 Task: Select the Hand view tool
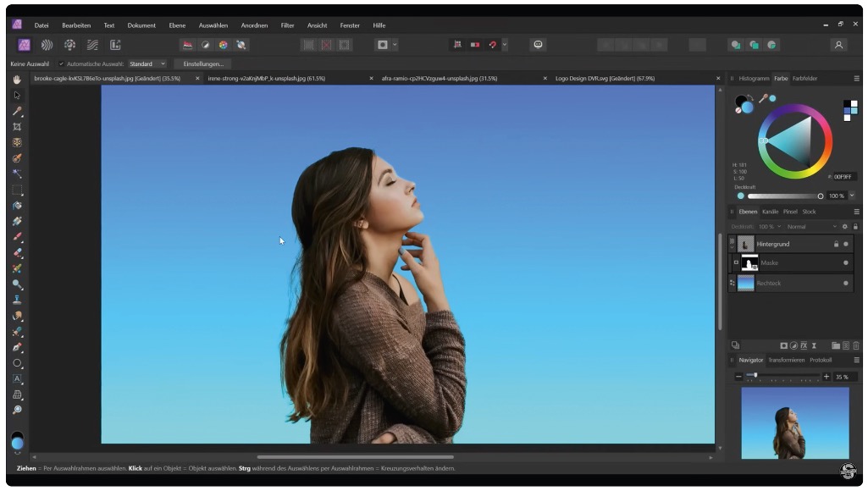tap(17, 80)
